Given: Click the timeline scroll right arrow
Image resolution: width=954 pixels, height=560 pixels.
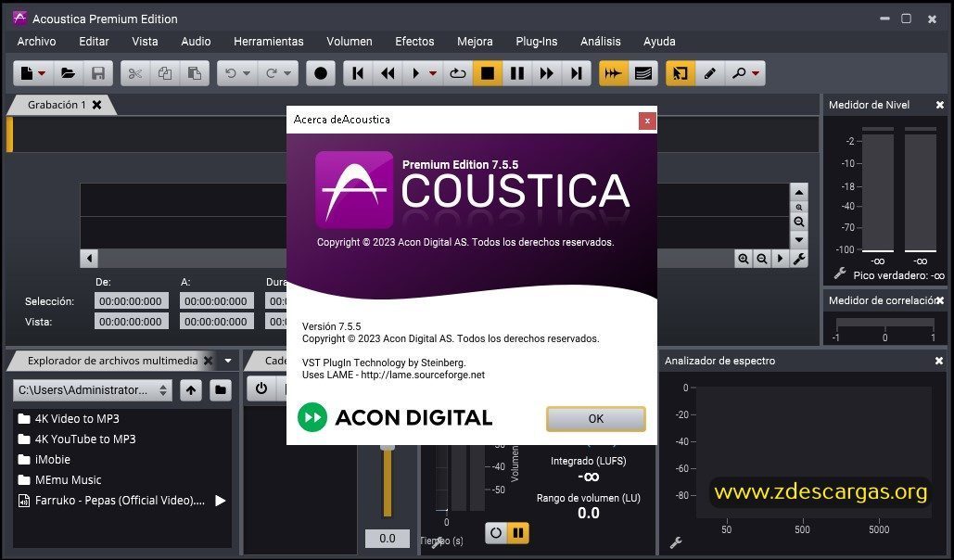Looking at the screenshot, I should (780, 259).
